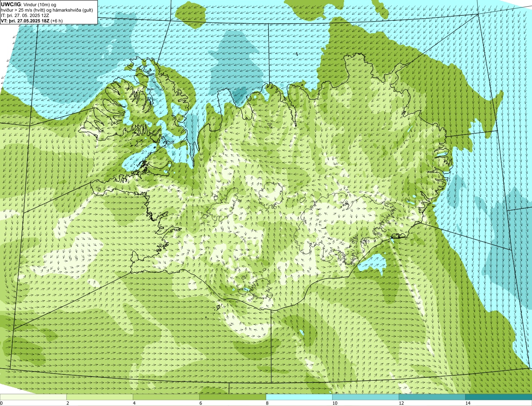The height and width of the screenshot is (406, 532).
Task: Click the '2' label on the color scale
Action: [x=67, y=403]
